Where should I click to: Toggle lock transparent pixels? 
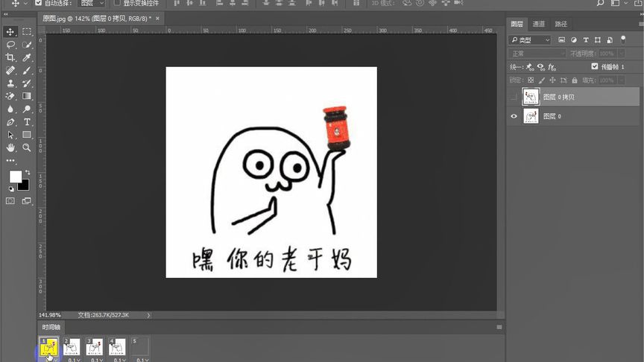point(531,80)
